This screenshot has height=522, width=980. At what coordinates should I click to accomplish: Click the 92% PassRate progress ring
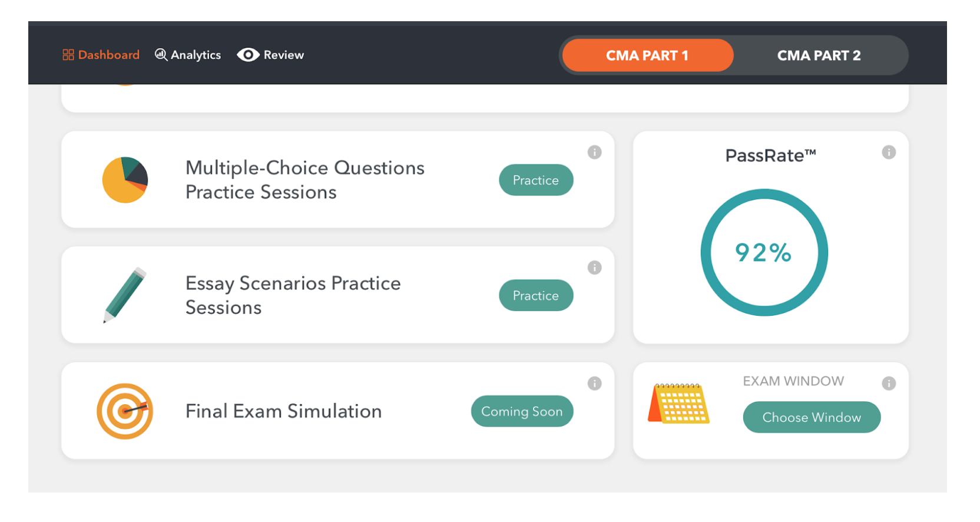[764, 253]
